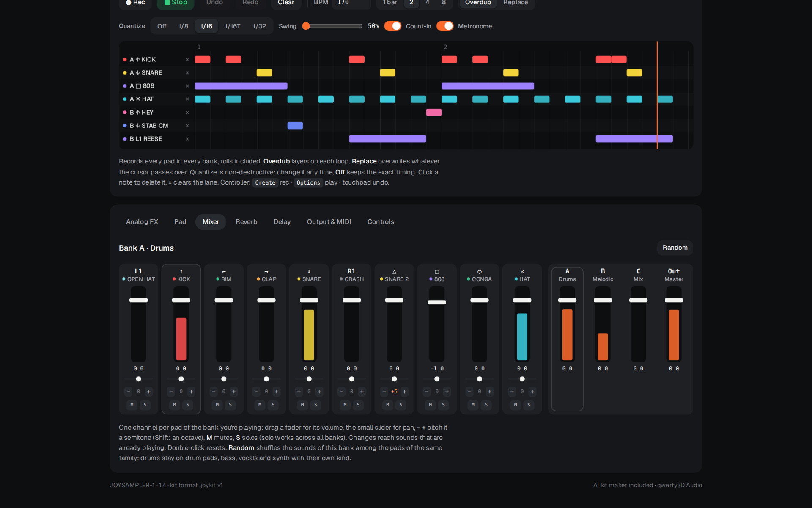Mute the KICK channel
Screen dimensions: 812x508
[174, 405]
